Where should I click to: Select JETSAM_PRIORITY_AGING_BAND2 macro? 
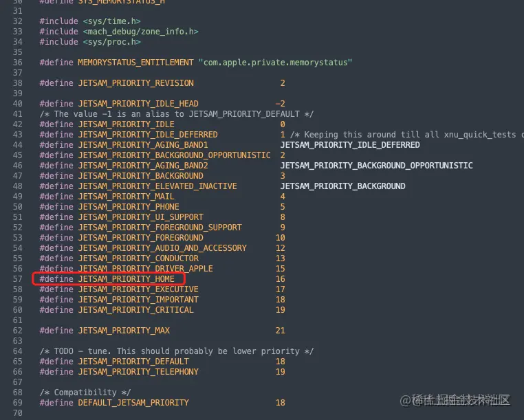point(143,166)
